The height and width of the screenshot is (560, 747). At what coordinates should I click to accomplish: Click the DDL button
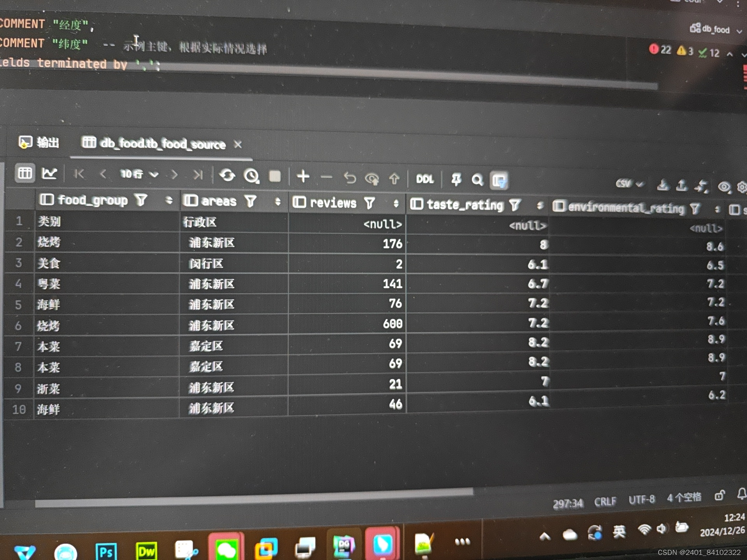(x=424, y=179)
